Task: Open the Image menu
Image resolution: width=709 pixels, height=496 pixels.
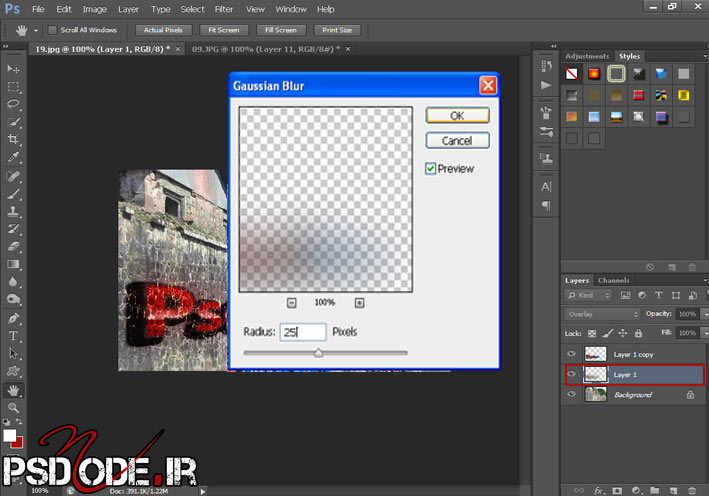Action: (x=95, y=9)
